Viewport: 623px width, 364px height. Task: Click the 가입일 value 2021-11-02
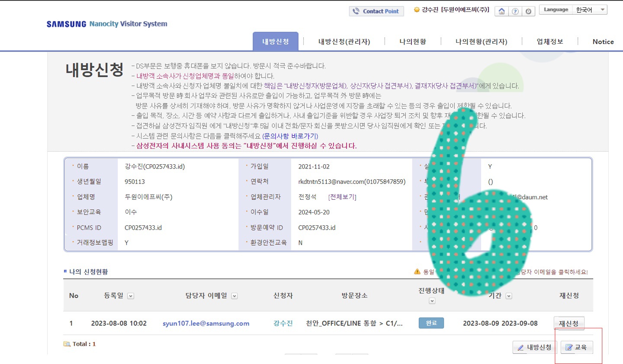314,166
